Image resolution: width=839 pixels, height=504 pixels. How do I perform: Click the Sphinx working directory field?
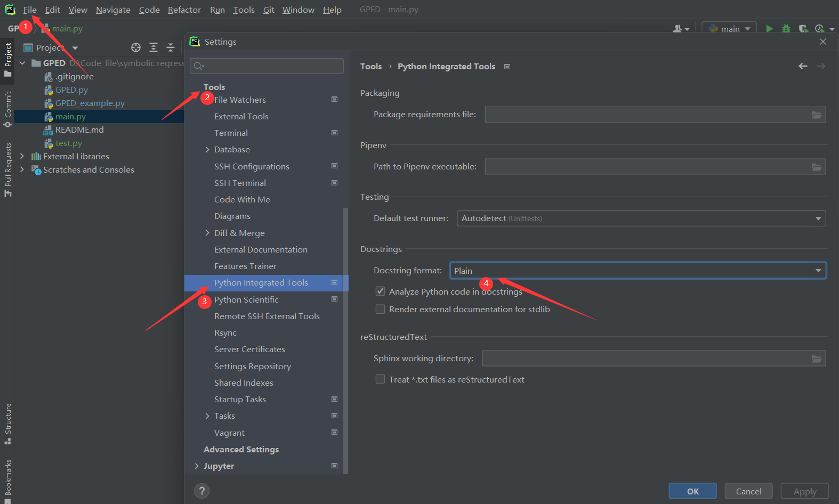[x=654, y=359]
